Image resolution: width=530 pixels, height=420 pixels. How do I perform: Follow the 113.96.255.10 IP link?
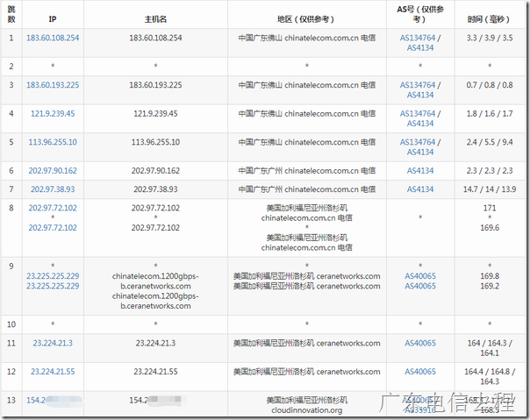pos(53,142)
